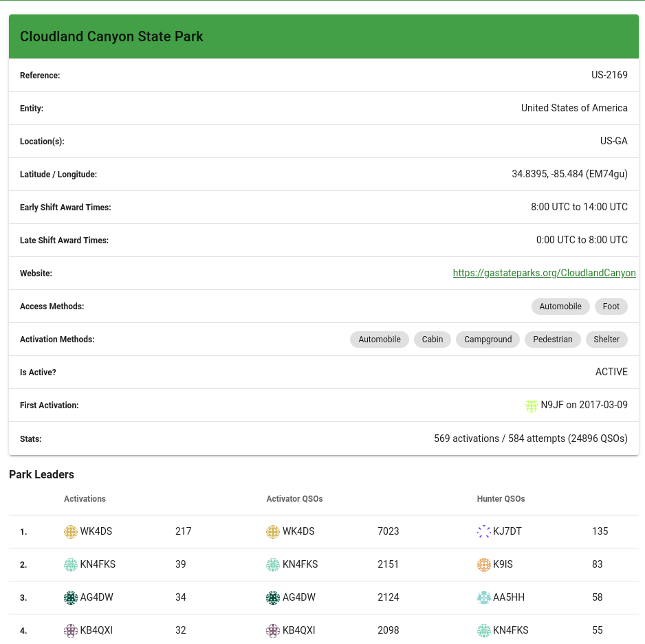Image resolution: width=645 pixels, height=644 pixels.
Task: Click KN4FKS callsign in Activations column
Action: [98, 564]
